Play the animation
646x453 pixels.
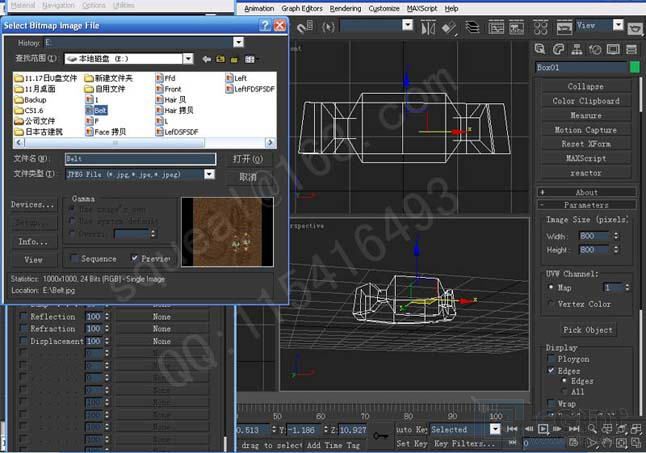[543, 429]
